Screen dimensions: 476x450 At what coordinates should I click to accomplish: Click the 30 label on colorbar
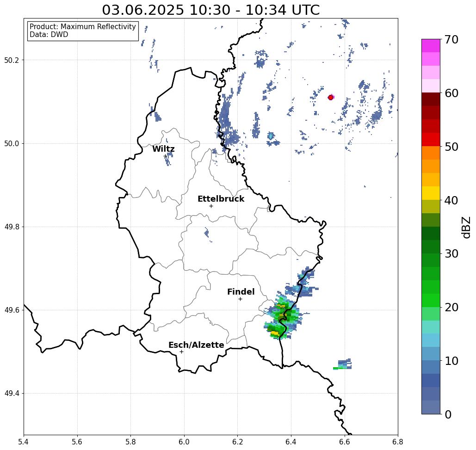pos(451,253)
